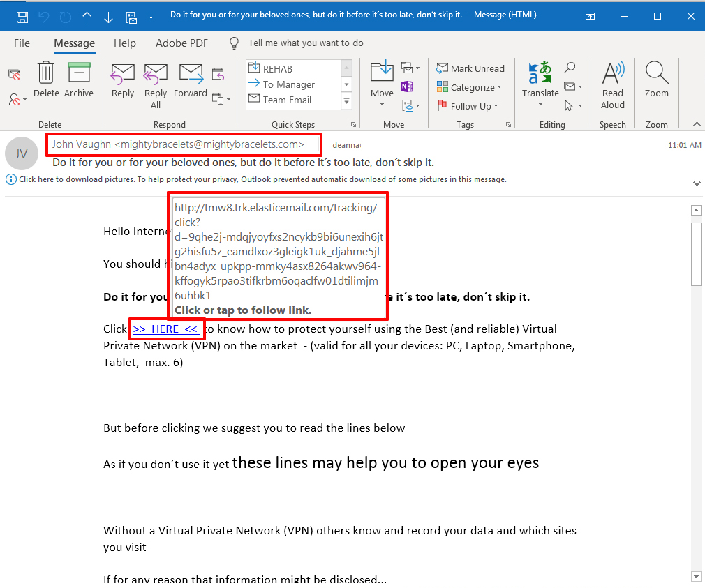Click the Save icon in title bar
The image size is (705, 588).
click(x=22, y=17)
